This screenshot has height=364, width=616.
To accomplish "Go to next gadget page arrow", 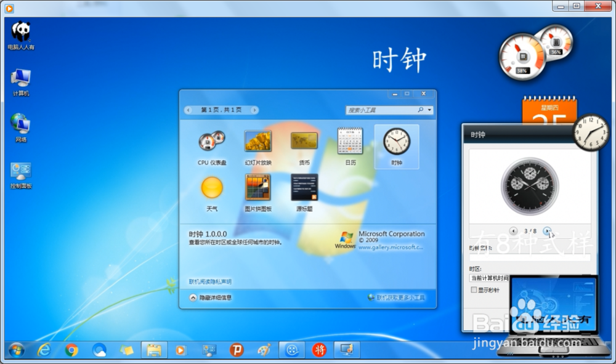I will (254, 110).
